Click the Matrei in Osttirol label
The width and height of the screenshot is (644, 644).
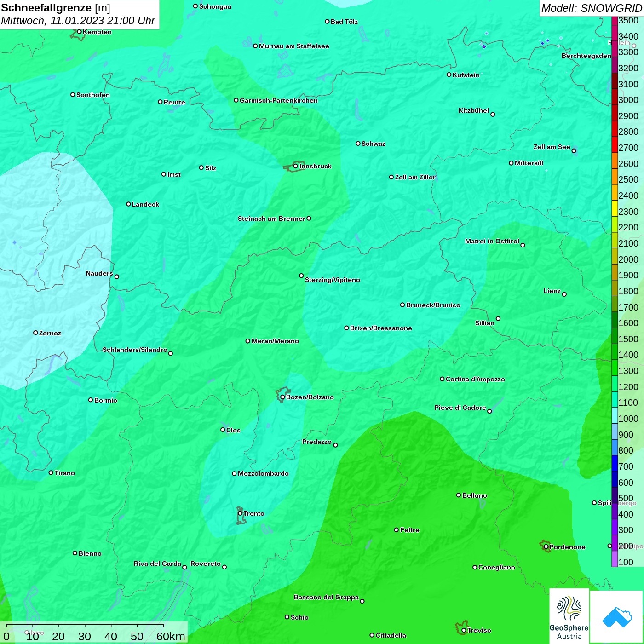coord(492,241)
